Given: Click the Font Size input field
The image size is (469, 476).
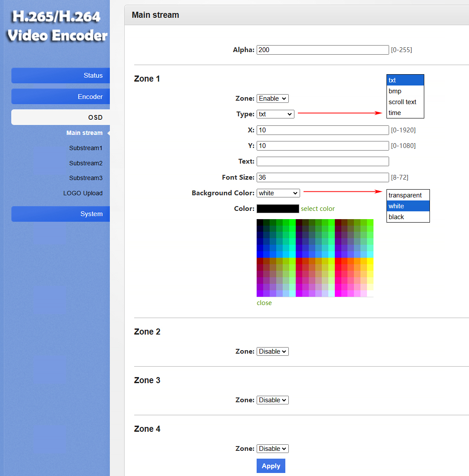Looking at the screenshot, I should coord(322,177).
